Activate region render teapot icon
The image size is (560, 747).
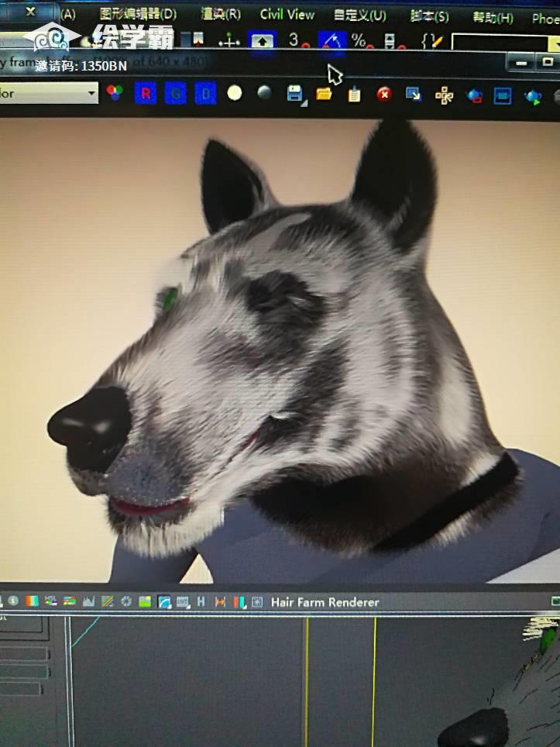(474, 96)
